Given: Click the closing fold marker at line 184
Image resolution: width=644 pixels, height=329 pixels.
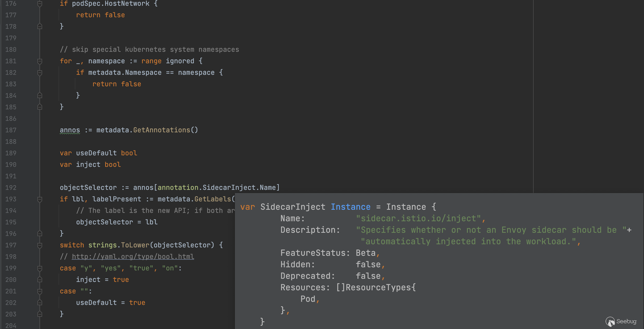Looking at the screenshot, I should pos(40,95).
